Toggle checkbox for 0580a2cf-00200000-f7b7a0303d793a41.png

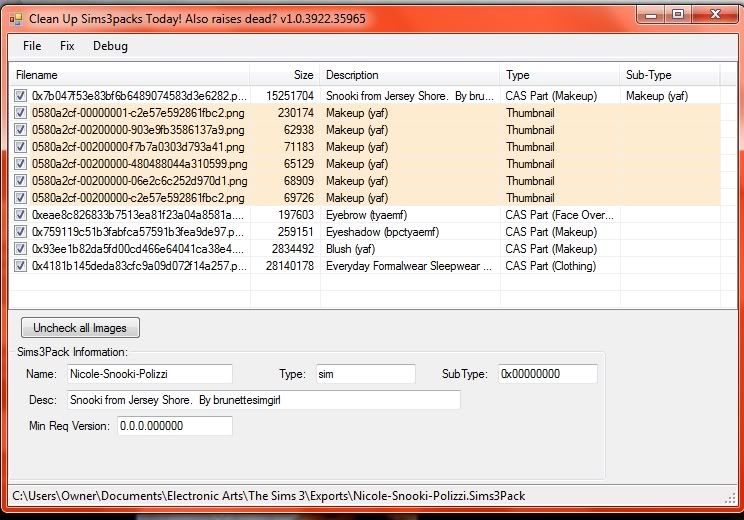coord(20,147)
